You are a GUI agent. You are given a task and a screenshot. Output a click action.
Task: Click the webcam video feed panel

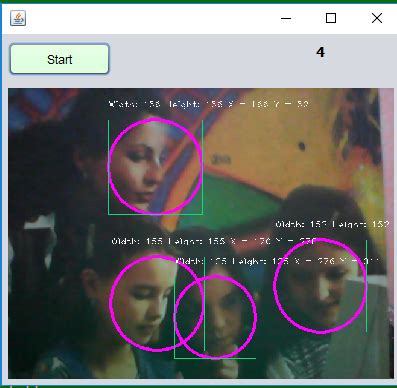point(201,233)
